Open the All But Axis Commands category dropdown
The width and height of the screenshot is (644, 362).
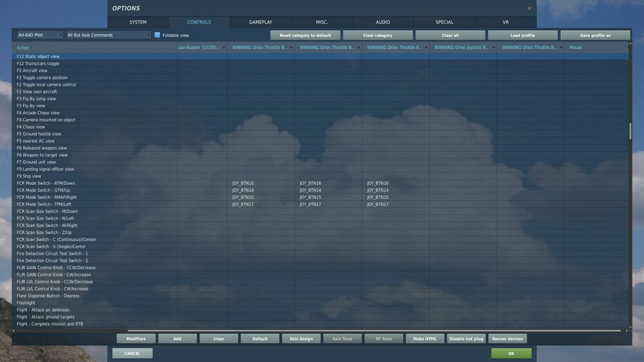point(109,35)
